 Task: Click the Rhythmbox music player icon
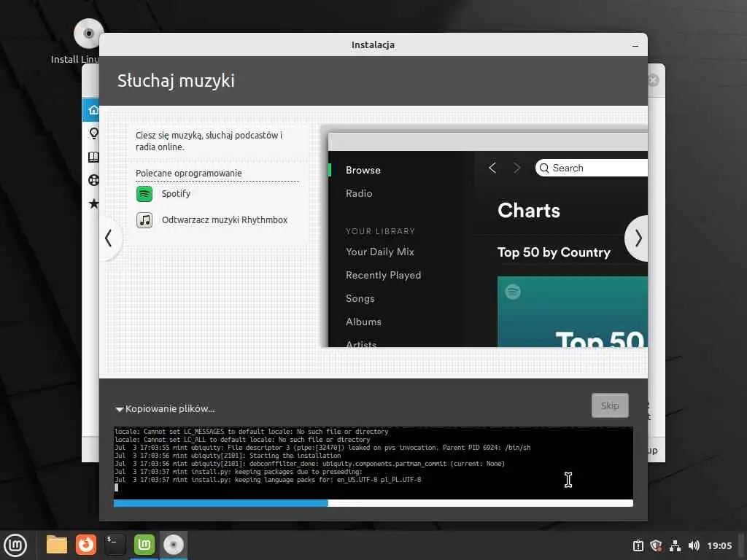[144, 220]
